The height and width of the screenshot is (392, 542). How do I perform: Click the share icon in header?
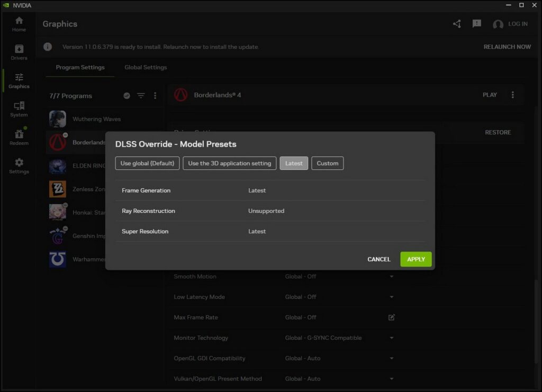tap(457, 24)
